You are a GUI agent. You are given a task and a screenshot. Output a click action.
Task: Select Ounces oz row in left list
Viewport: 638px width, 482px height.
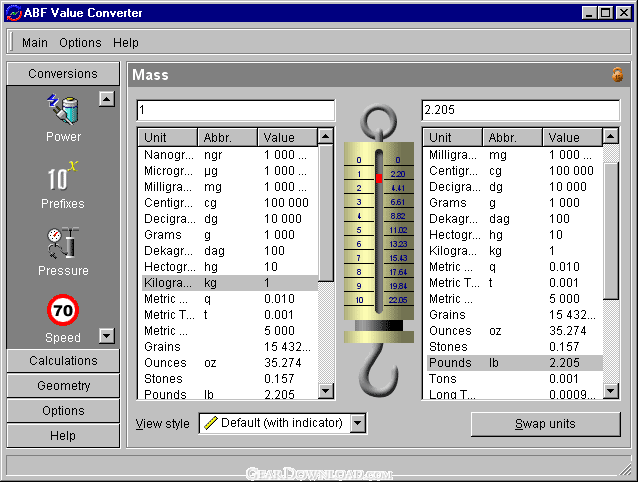[228, 362]
